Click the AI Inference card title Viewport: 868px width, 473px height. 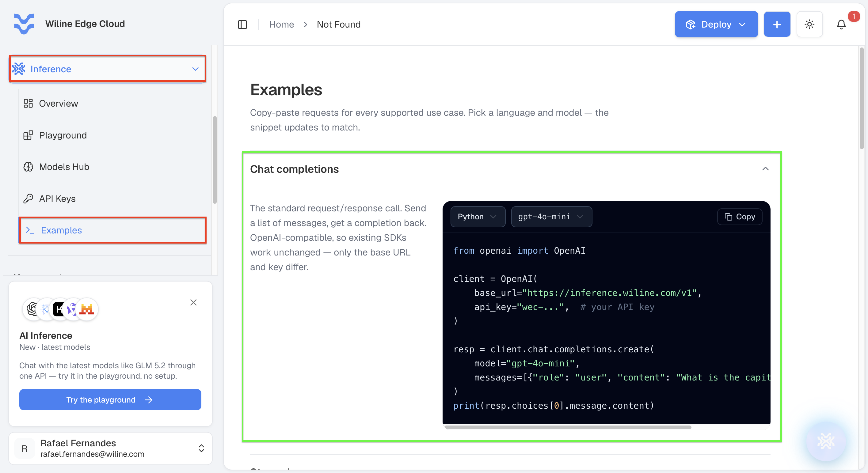[46, 335]
